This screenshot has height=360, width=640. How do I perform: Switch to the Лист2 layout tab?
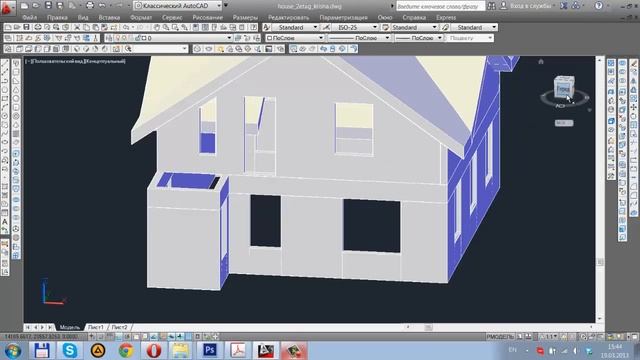119,327
